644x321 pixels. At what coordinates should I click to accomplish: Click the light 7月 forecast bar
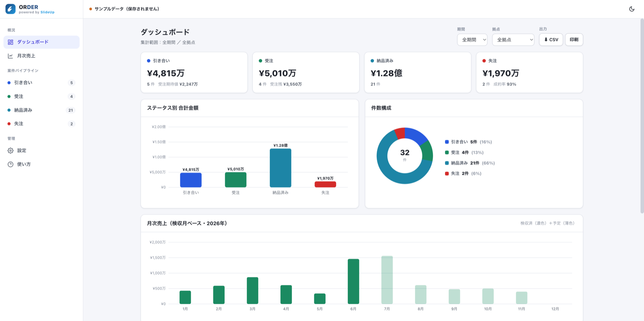(x=387, y=280)
